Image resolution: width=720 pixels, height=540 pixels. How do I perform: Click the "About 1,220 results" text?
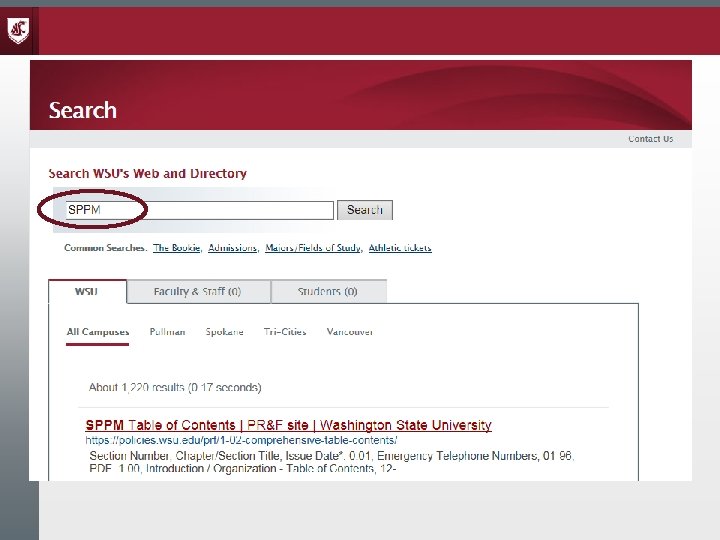coord(175,388)
